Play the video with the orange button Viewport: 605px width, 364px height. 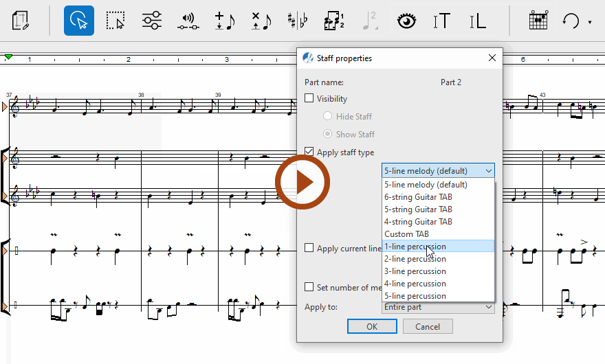(302, 182)
